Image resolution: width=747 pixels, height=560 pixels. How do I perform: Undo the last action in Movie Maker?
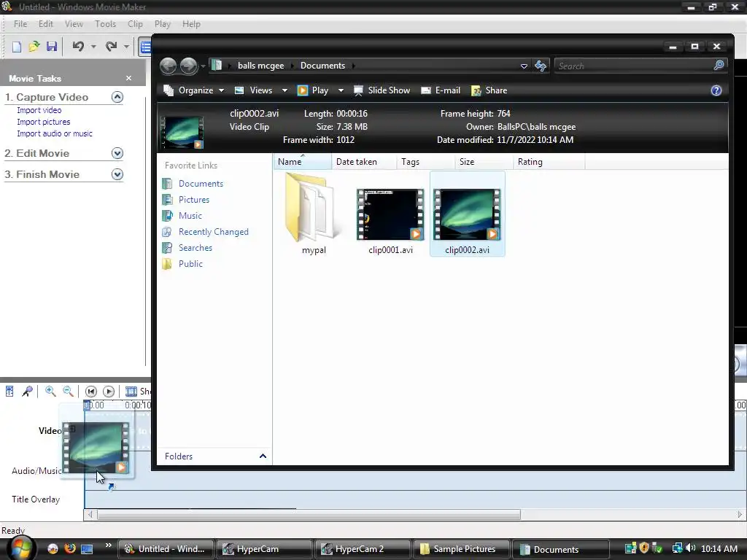pyautogui.click(x=78, y=46)
